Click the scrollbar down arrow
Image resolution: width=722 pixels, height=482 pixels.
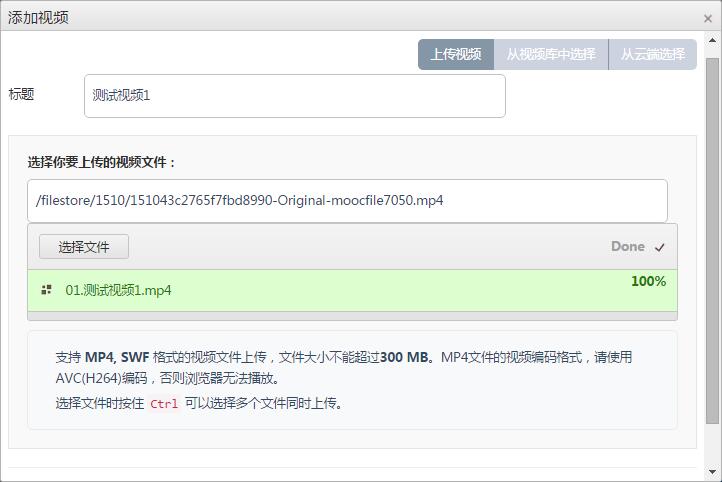(712, 470)
